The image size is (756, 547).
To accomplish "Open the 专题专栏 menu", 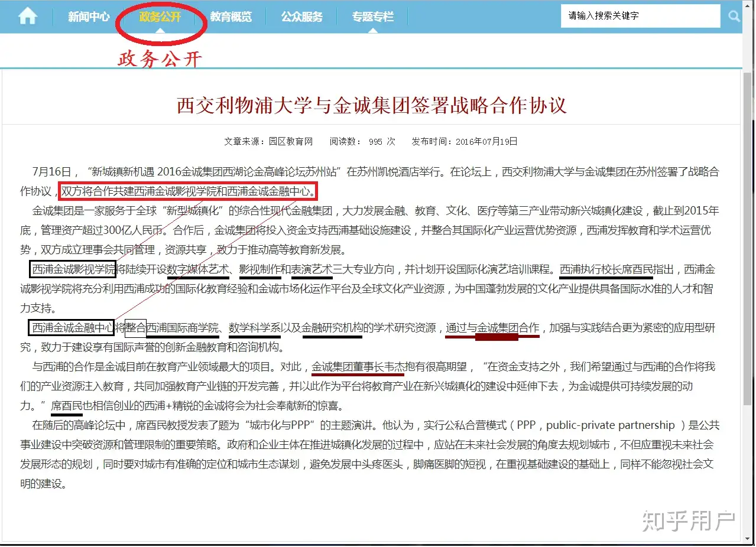I will 373,17.
